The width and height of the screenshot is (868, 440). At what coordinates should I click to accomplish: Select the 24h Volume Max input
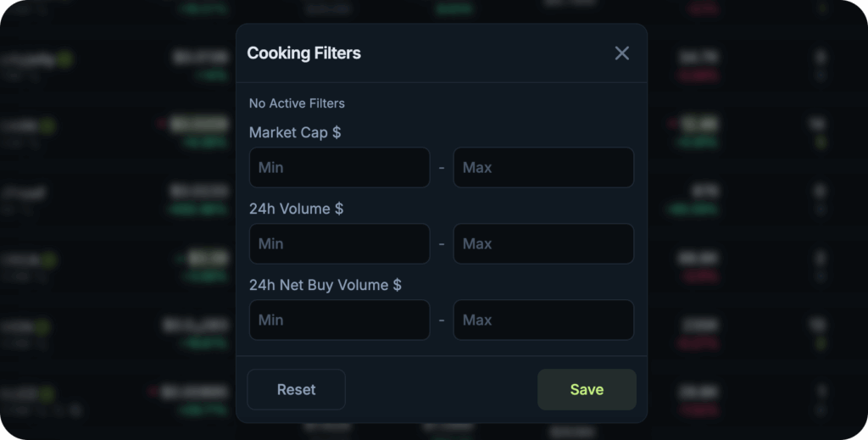click(543, 243)
